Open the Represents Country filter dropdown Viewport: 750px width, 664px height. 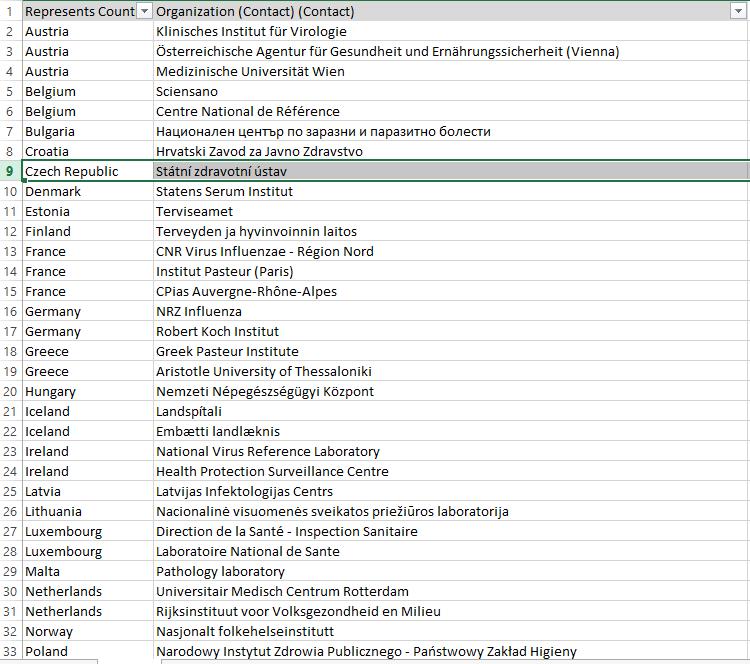tap(144, 11)
